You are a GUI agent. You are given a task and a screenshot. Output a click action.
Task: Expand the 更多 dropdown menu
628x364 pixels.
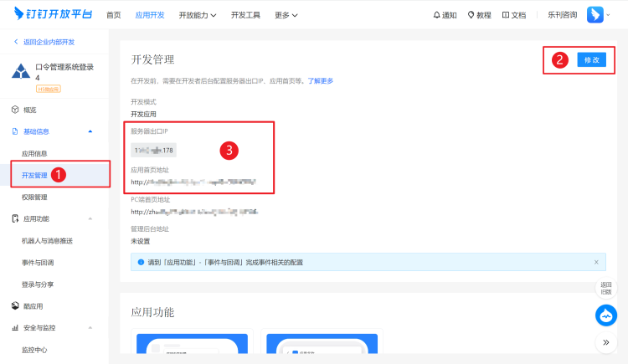click(x=286, y=15)
